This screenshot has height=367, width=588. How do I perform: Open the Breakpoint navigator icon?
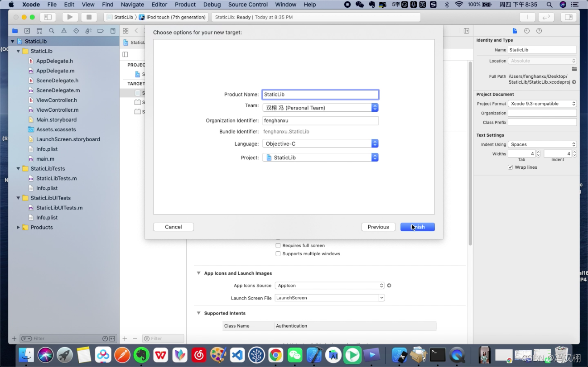(x=101, y=31)
